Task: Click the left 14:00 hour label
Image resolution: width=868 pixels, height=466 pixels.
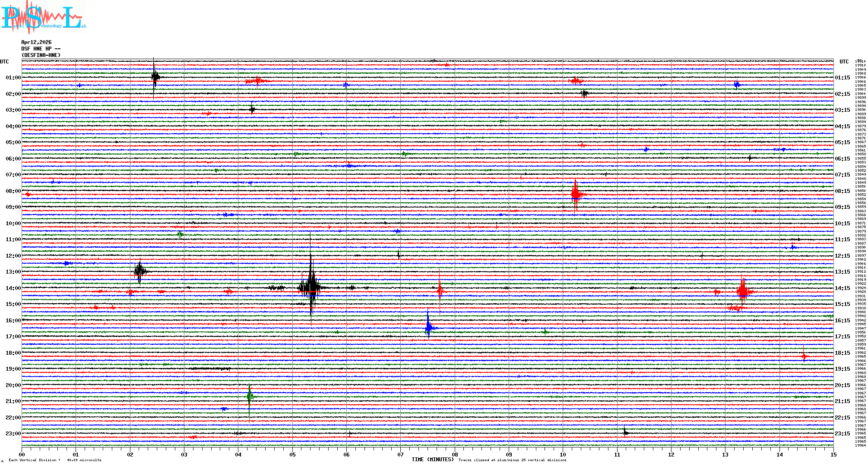Action: click(13, 288)
